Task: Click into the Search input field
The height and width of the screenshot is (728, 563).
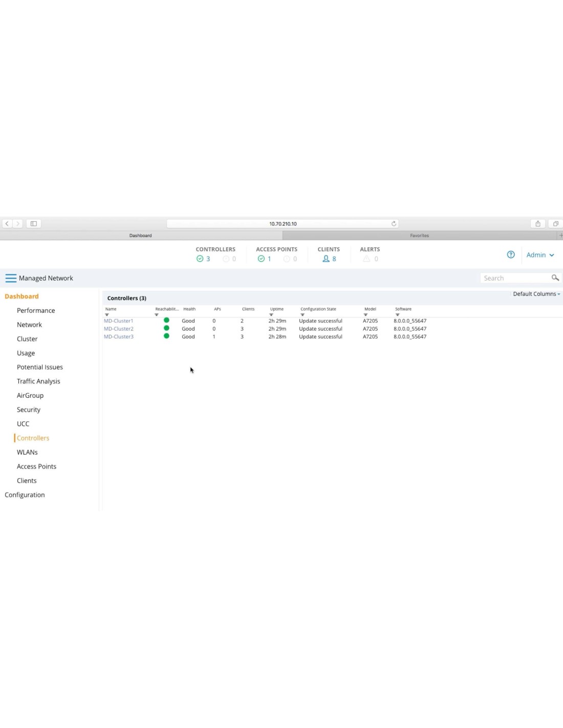Action: pos(515,278)
